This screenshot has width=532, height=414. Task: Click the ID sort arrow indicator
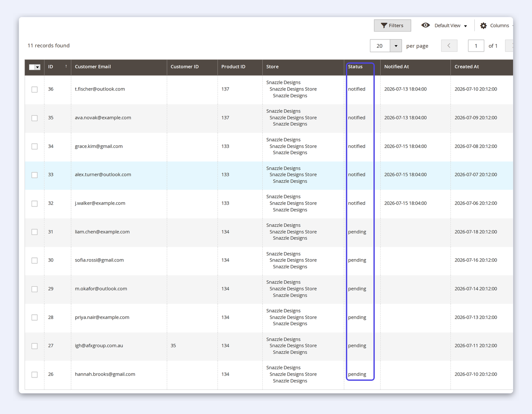click(x=66, y=66)
